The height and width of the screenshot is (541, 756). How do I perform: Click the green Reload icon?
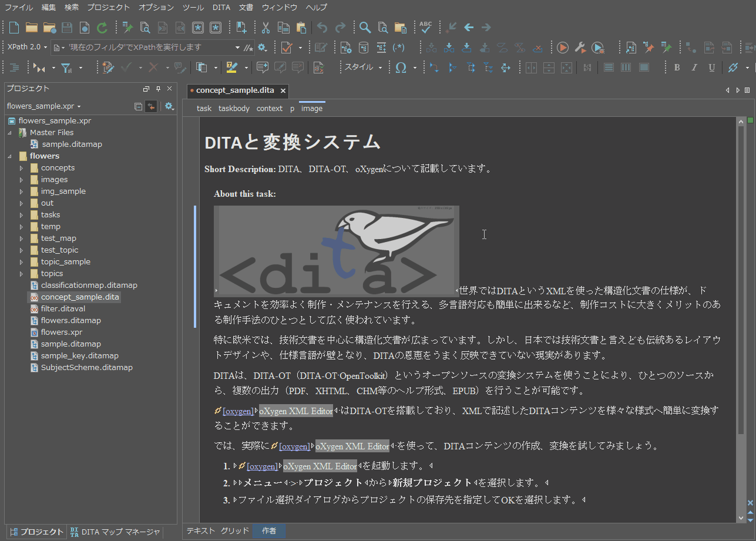pos(102,28)
